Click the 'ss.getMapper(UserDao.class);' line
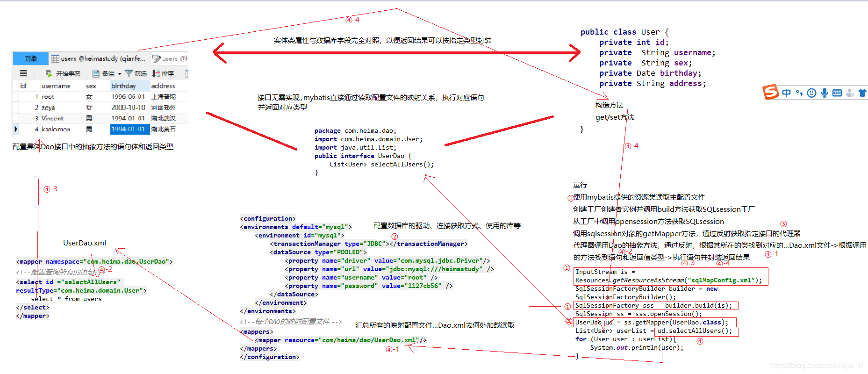Viewport: 868px width, 374px height. click(x=652, y=323)
